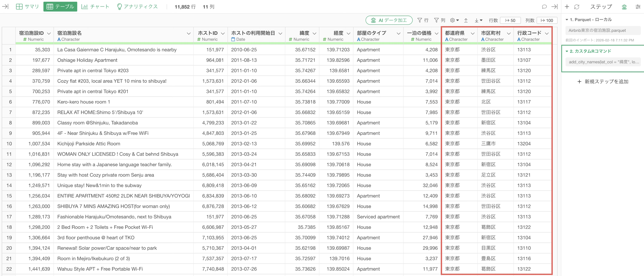
Task: Collapse the left panel arrow icon
Action: coord(5,7)
